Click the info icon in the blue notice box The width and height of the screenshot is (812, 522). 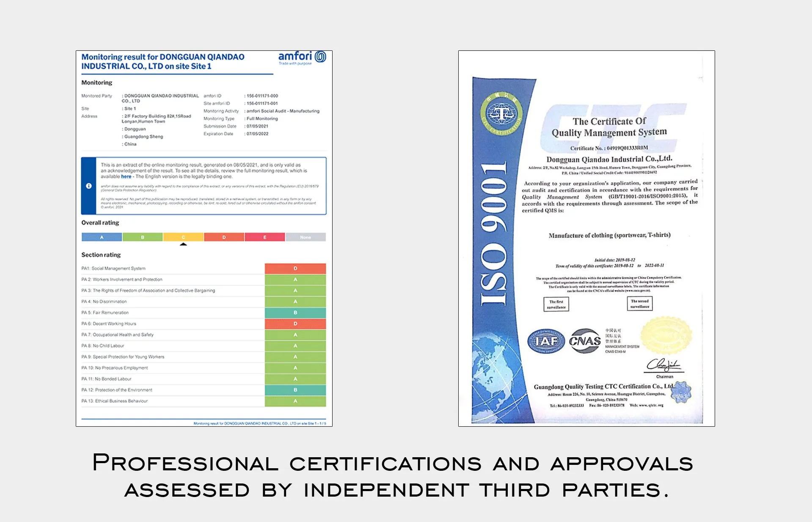tap(89, 186)
